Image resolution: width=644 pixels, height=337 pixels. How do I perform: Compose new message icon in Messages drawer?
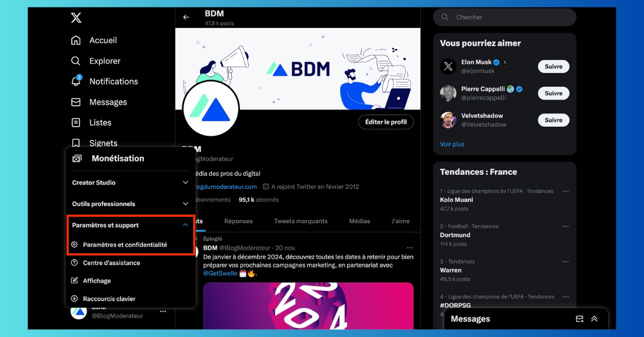point(580,319)
